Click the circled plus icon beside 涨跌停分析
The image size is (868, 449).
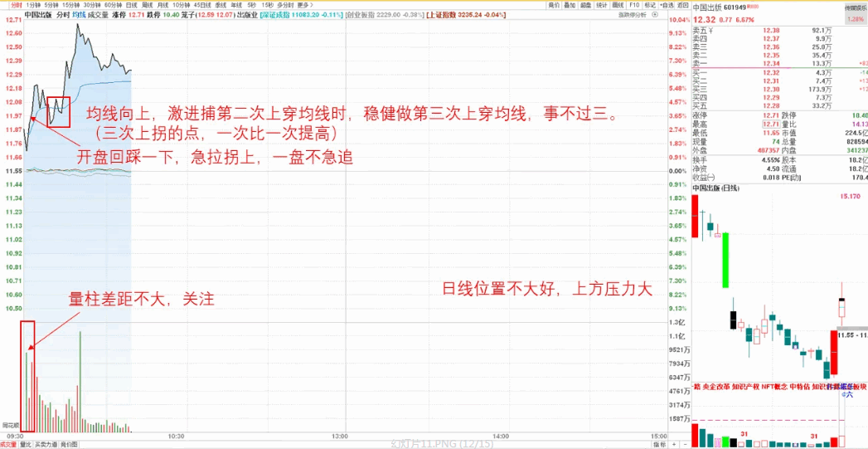[x=655, y=14]
